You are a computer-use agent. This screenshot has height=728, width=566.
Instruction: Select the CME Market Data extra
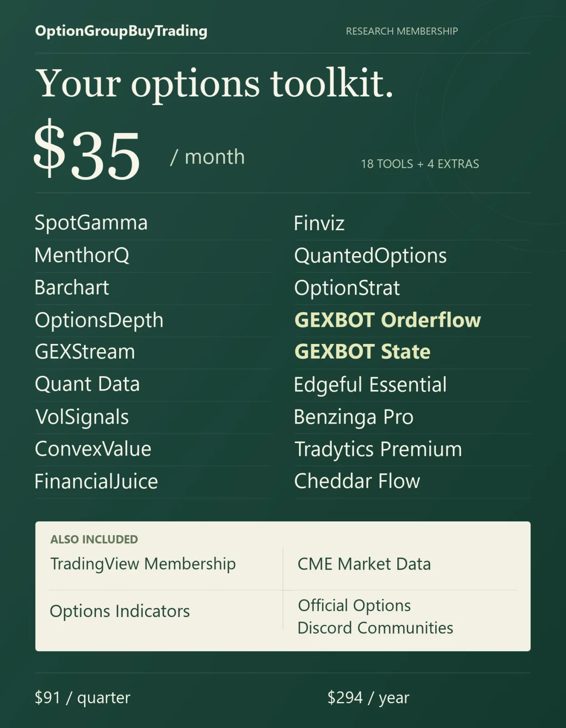(x=364, y=564)
